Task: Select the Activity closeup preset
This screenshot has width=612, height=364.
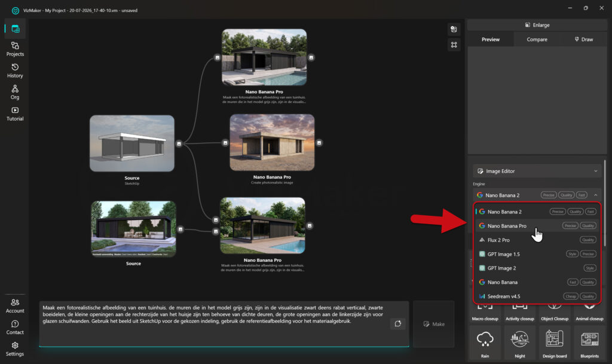Action: 520,314
